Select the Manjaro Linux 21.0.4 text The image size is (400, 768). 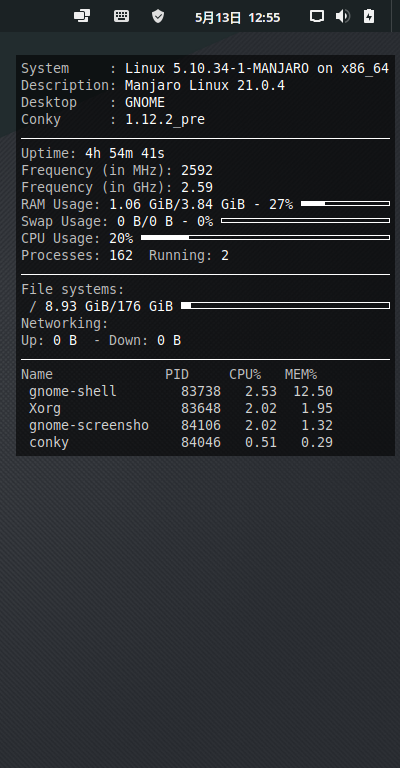click(x=205, y=86)
